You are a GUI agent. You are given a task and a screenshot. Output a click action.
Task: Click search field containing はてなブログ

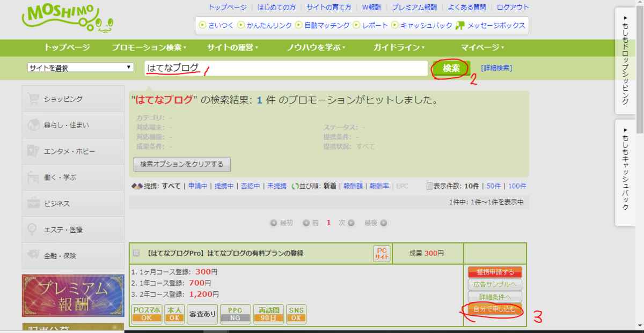[286, 68]
